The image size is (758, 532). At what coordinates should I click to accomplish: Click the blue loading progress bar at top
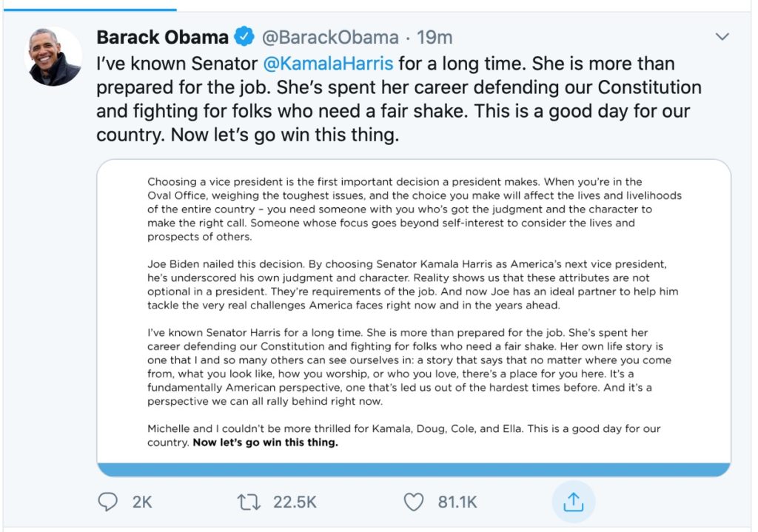click(88, 10)
